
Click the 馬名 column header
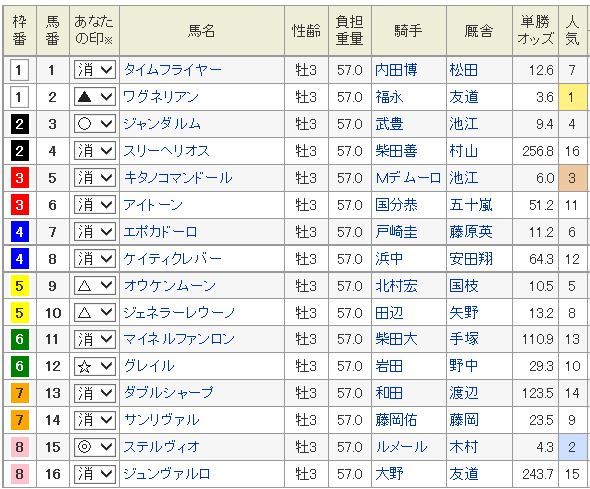(202, 30)
